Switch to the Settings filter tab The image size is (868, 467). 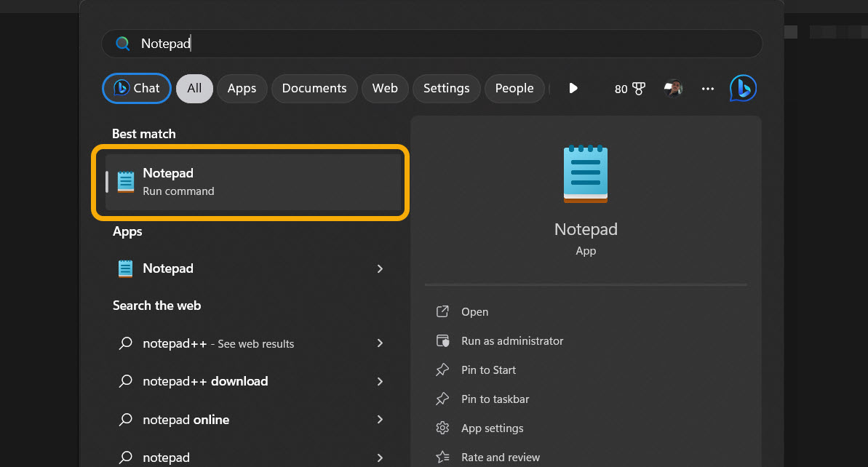click(x=446, y=88)
